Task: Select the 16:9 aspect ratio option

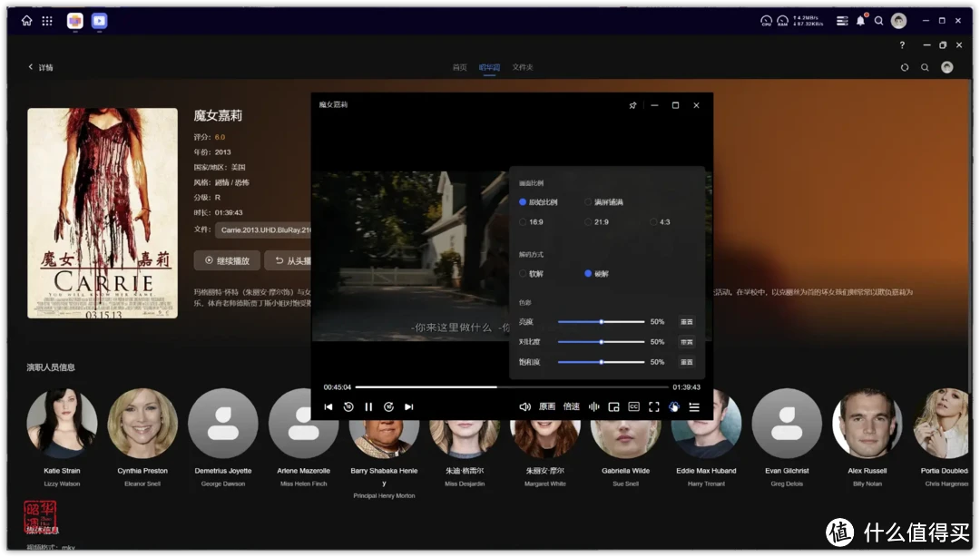Action: point(524,221)
